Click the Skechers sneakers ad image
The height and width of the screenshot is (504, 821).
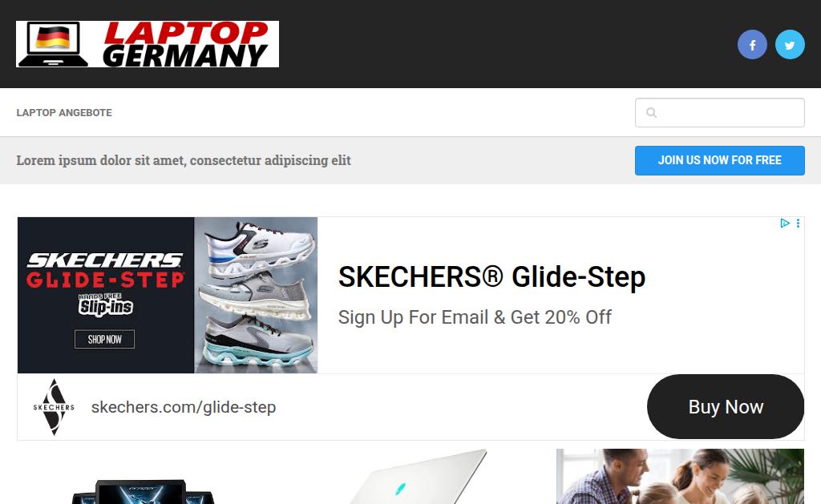256,295
